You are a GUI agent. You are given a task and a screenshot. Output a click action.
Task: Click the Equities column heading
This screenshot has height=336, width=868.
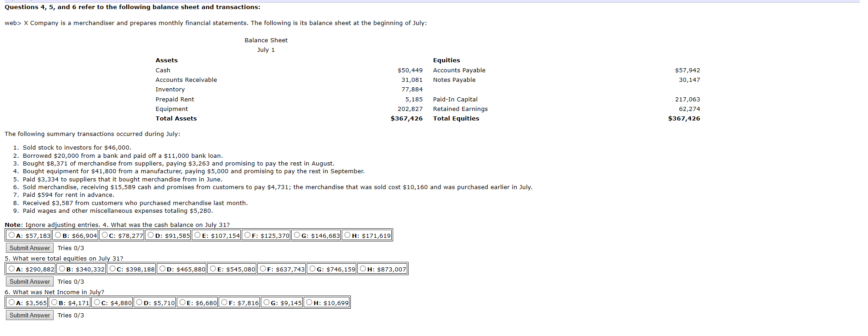446,60
